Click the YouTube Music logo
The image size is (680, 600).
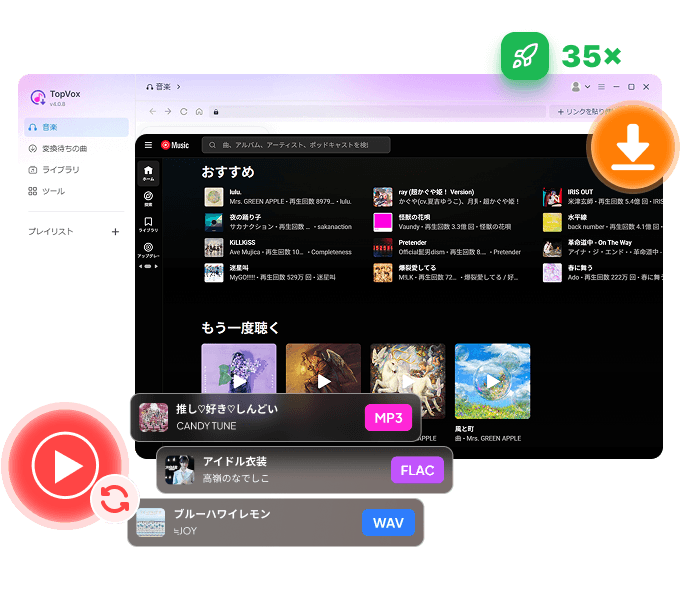pyautogui.click(x=175, y=145)
